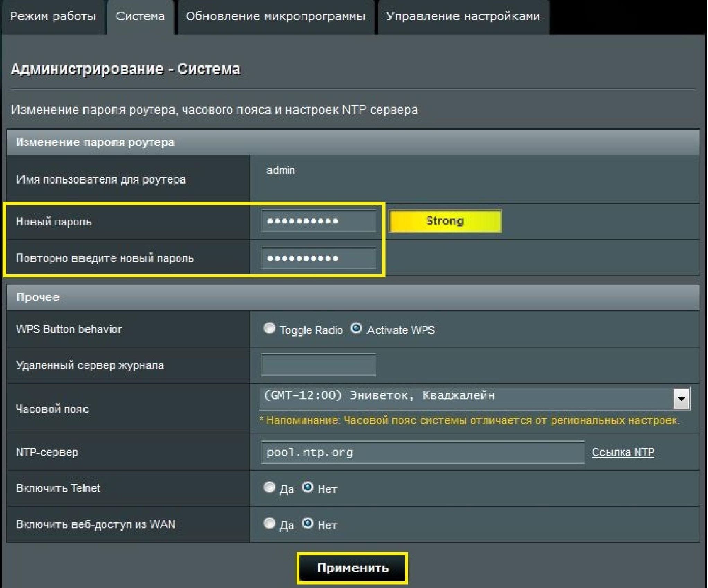Open the Ссылка NTP link

click(x=623, y=452)
